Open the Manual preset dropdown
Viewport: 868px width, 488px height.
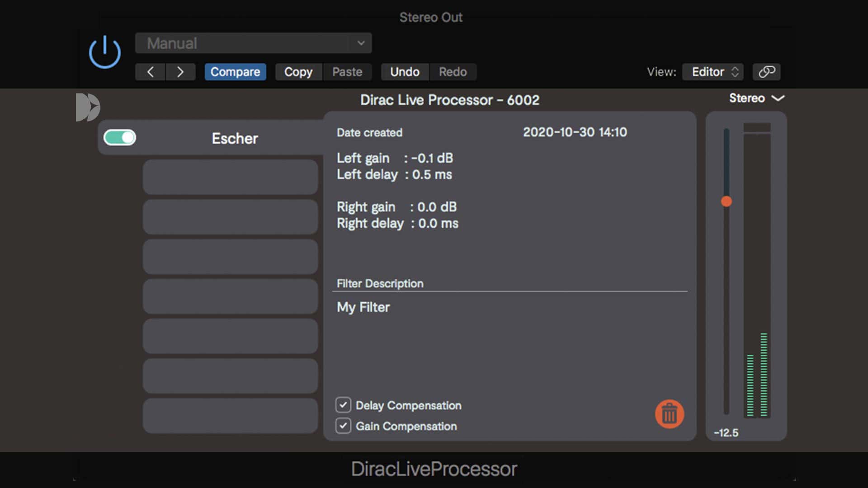coord(253,43)
